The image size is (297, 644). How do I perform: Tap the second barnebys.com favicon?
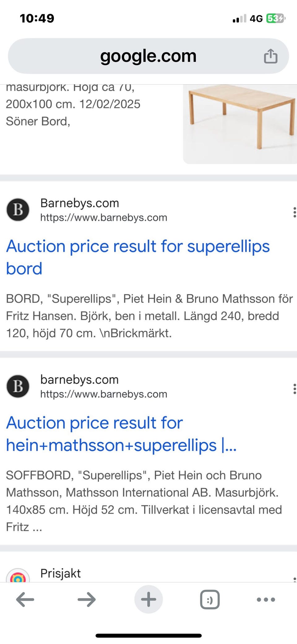[x=18, y=386]
